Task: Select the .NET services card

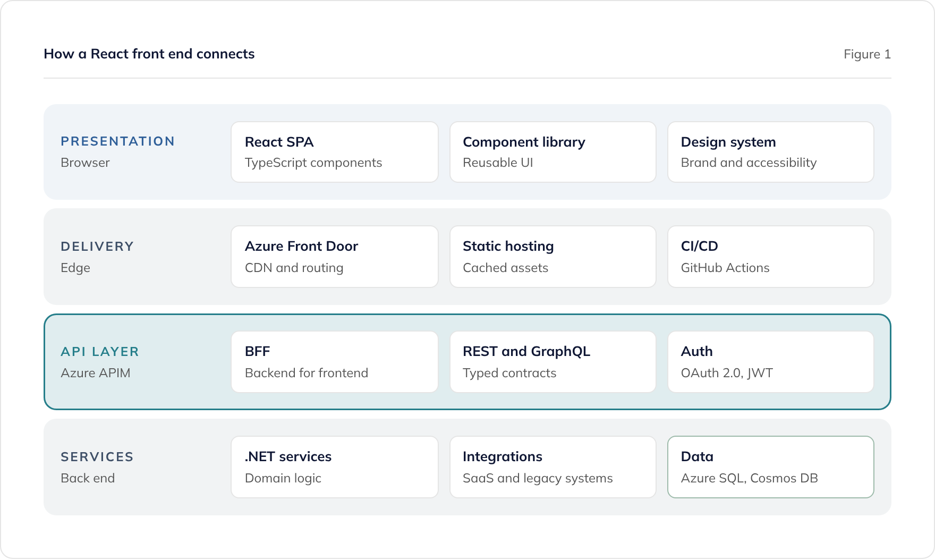Action: (x=335, y=467)
